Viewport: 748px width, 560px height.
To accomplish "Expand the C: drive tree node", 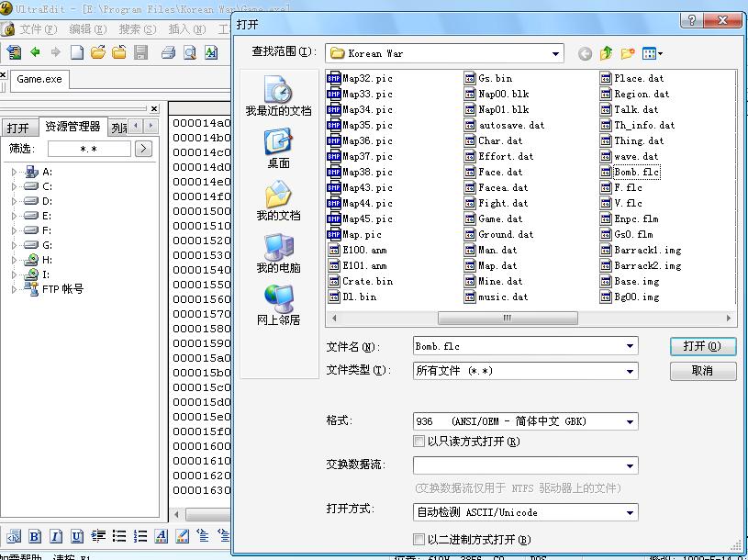I will click(x=14, y=186).
